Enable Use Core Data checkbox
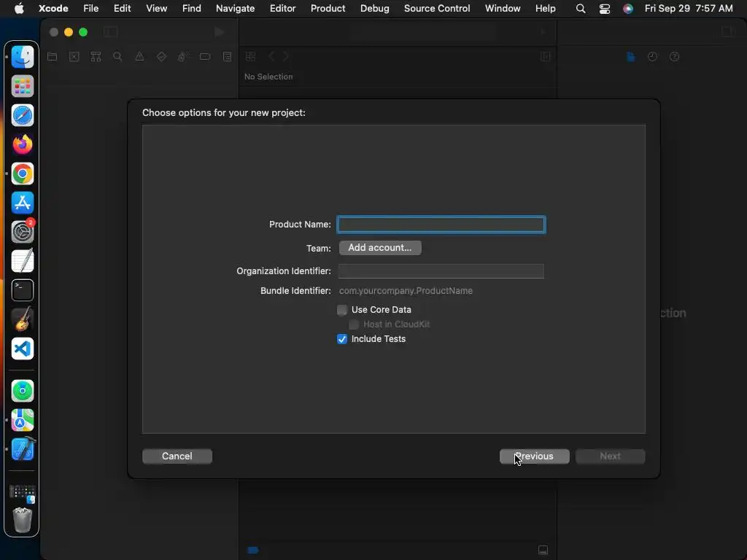The image size is (747, 560). 342,310
